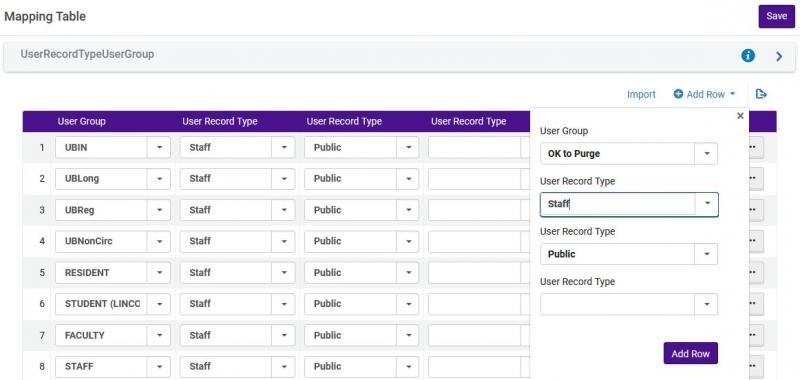Open Staff record type dropdown in row 4
800x380 pixels.
tap(284, 241)
